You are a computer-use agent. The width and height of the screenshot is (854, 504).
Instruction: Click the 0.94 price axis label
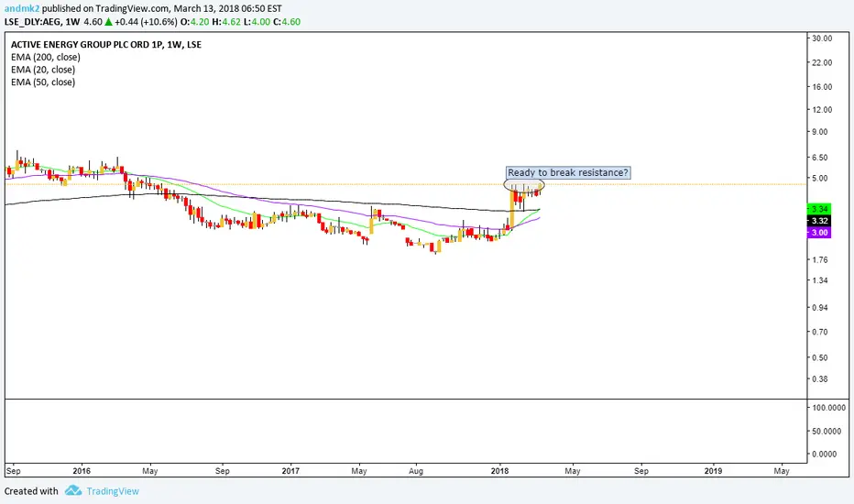[820, 307]
